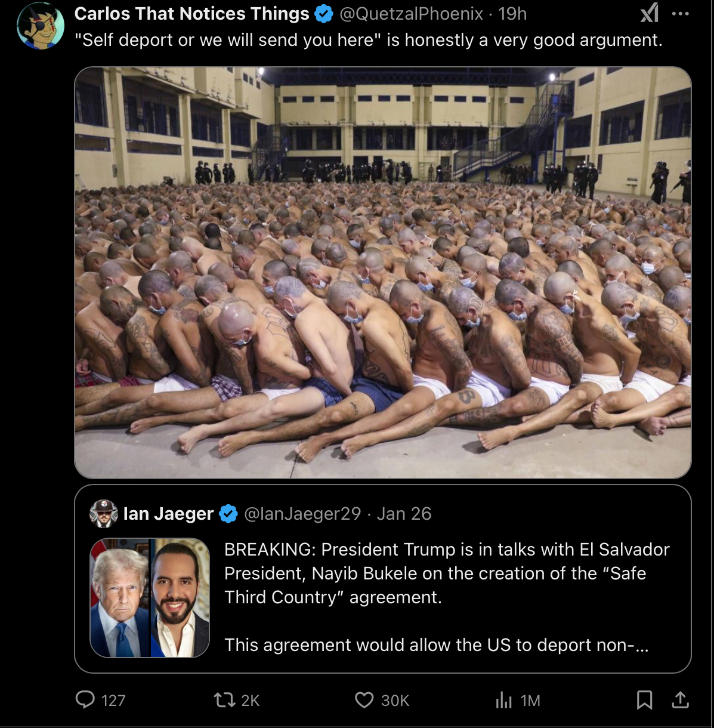This screenshot has width=714, height=728.
Task: Open the large prison photo attachment
Action: (383, 272)
